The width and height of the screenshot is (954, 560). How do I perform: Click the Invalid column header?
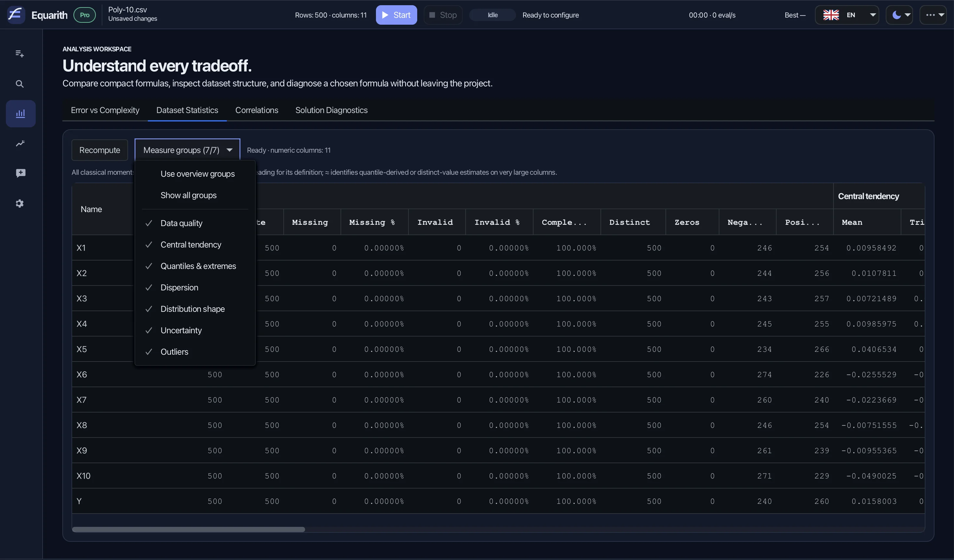(x=436, y=222)
